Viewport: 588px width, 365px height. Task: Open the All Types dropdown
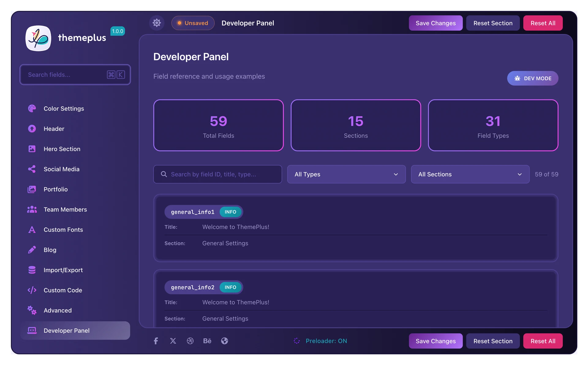(346, 174)
